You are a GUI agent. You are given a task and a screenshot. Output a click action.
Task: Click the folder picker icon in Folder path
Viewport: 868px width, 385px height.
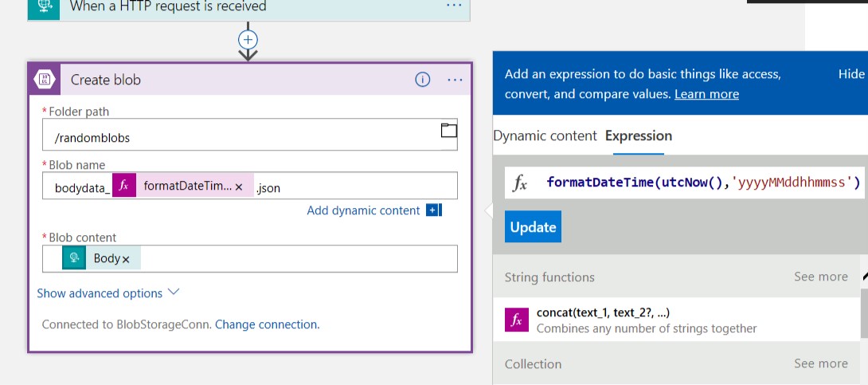[448, 130]
